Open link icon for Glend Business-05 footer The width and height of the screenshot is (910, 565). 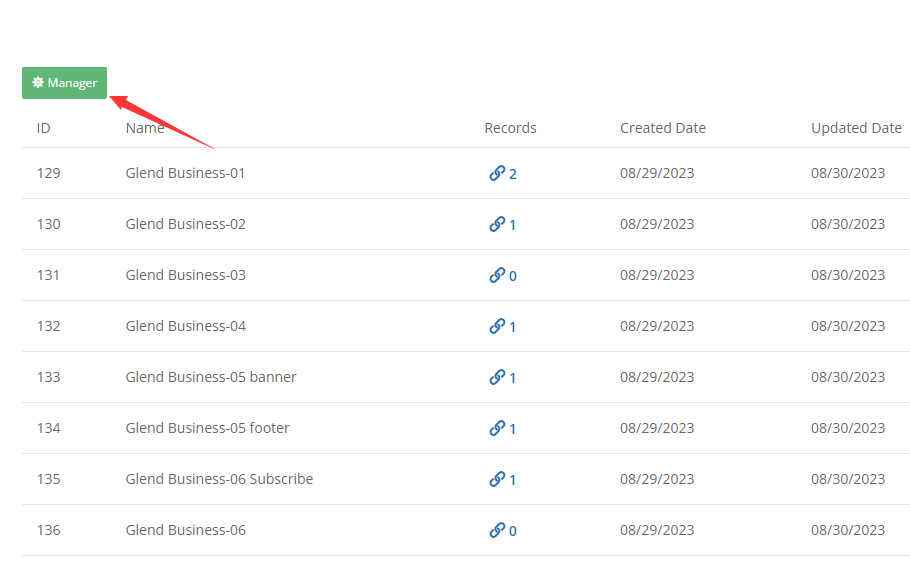click(x=497, y=428)
